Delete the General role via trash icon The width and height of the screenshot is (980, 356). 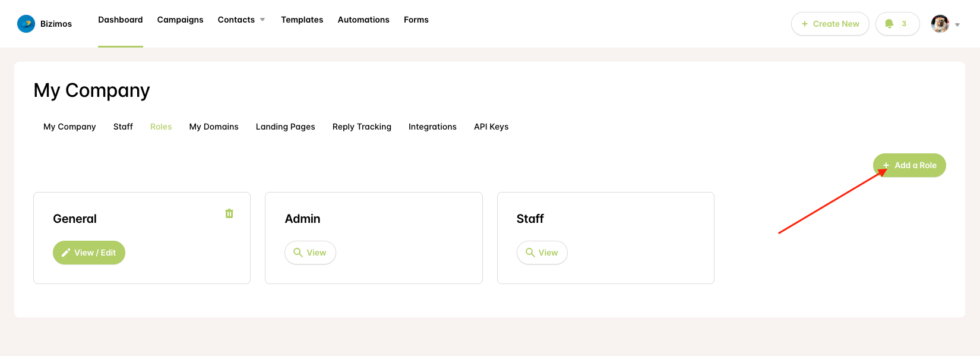229,213
